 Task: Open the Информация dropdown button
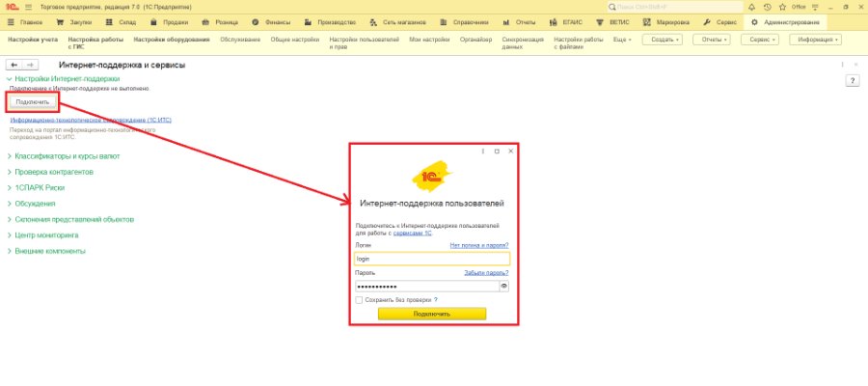[815, 40]
